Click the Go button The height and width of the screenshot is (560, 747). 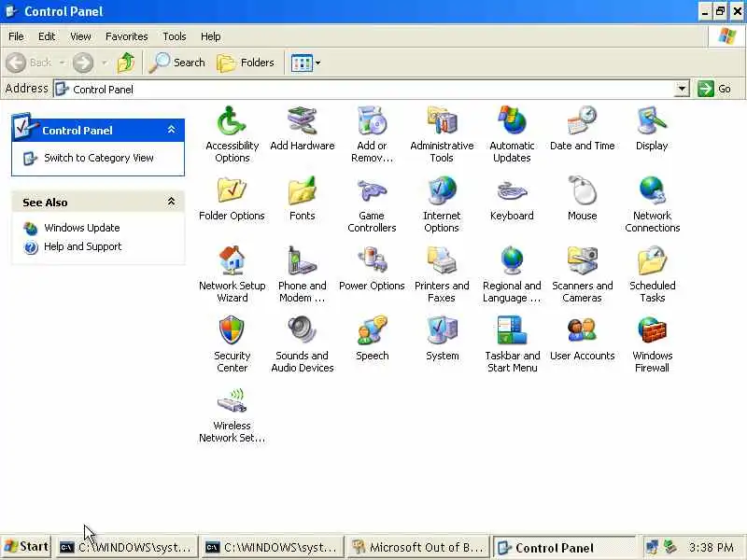[714, 89]
